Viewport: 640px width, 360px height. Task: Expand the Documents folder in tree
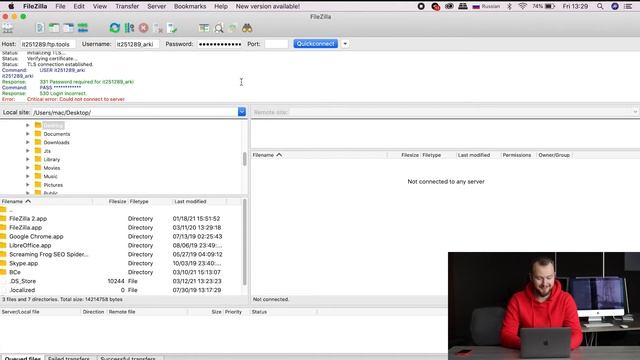click(28, 134)
